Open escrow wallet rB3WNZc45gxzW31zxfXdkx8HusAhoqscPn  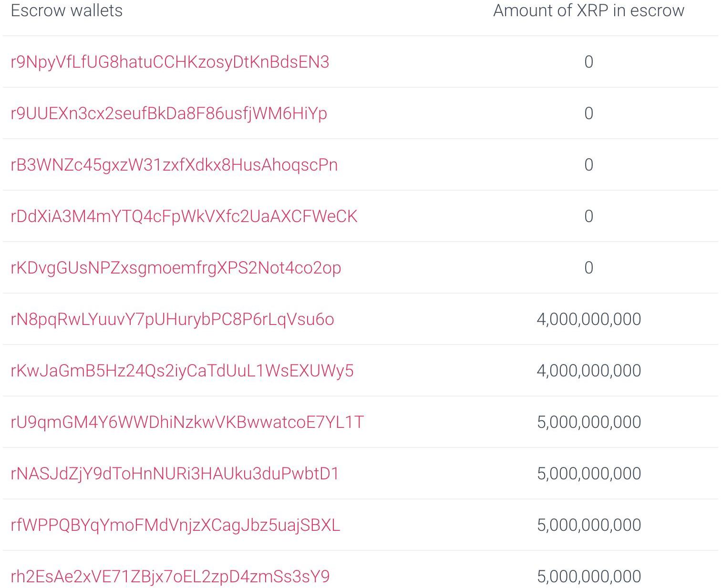click(174, 165)
